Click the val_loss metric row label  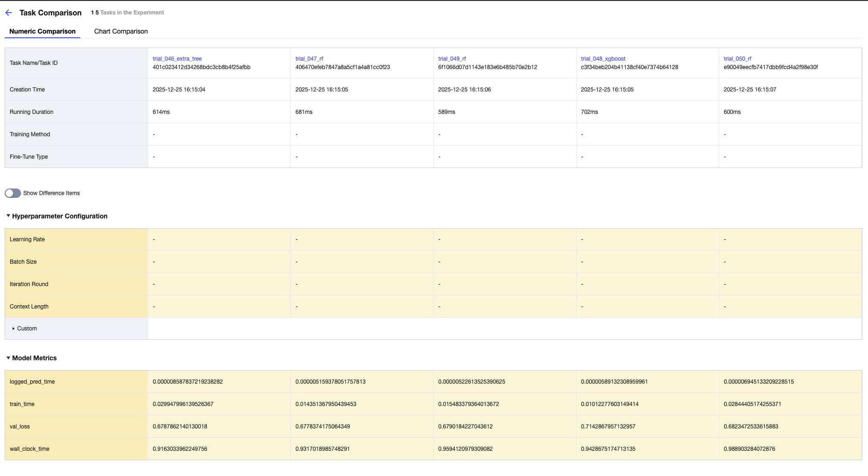point(20,427)
